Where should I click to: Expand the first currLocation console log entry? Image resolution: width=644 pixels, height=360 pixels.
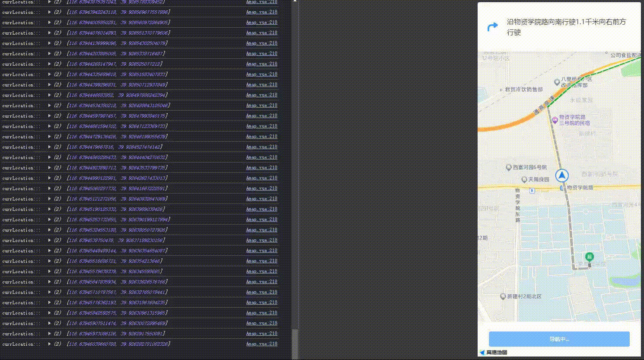(x=49, y=2)
